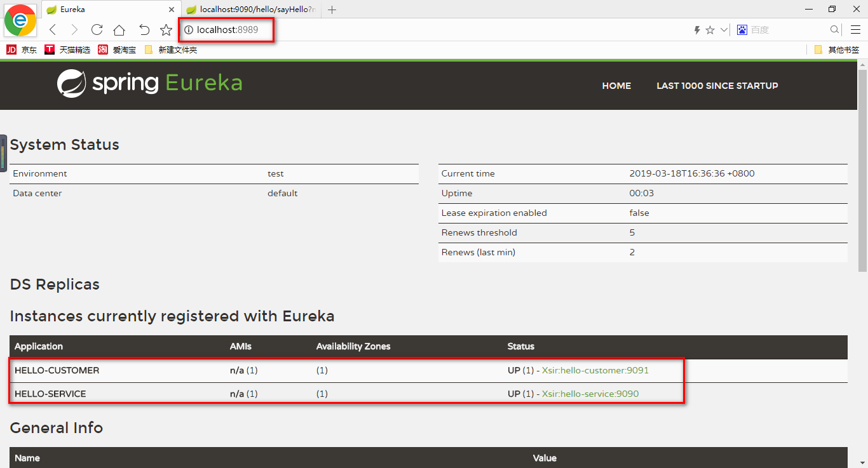The image size is (868, 468).
Task: Click the Environment label
Action: (39, 173)
